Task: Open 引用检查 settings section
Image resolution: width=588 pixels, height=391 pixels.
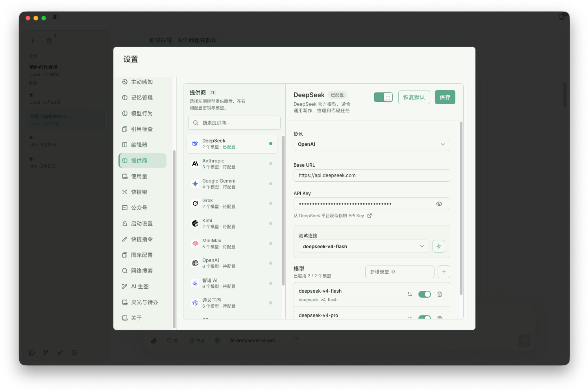Action: click(x=142, y=129)
